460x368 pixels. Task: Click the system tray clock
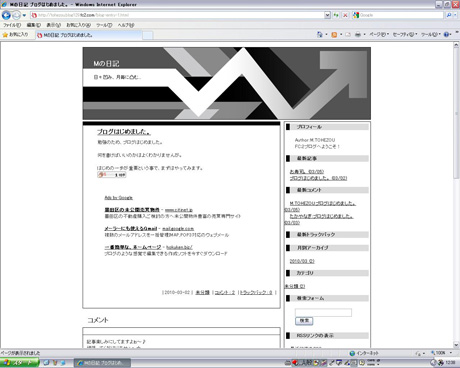[451, 362]
